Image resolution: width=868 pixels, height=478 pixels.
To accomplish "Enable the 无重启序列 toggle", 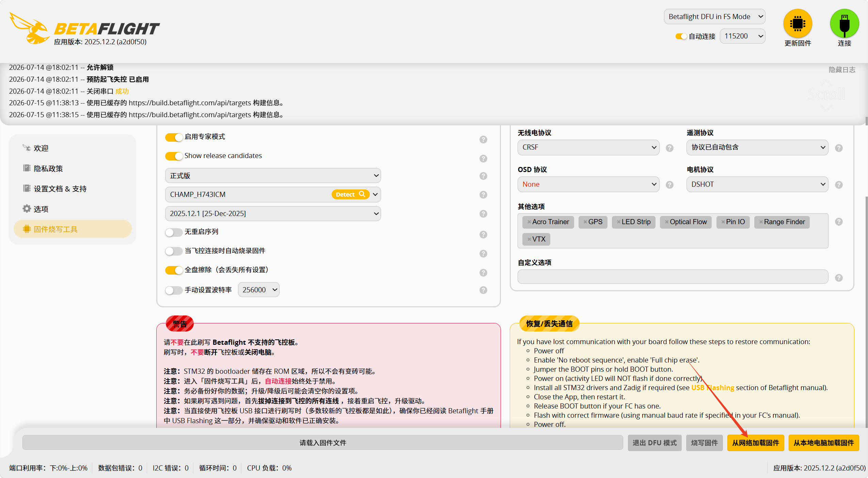I will (x=174, y=232).
